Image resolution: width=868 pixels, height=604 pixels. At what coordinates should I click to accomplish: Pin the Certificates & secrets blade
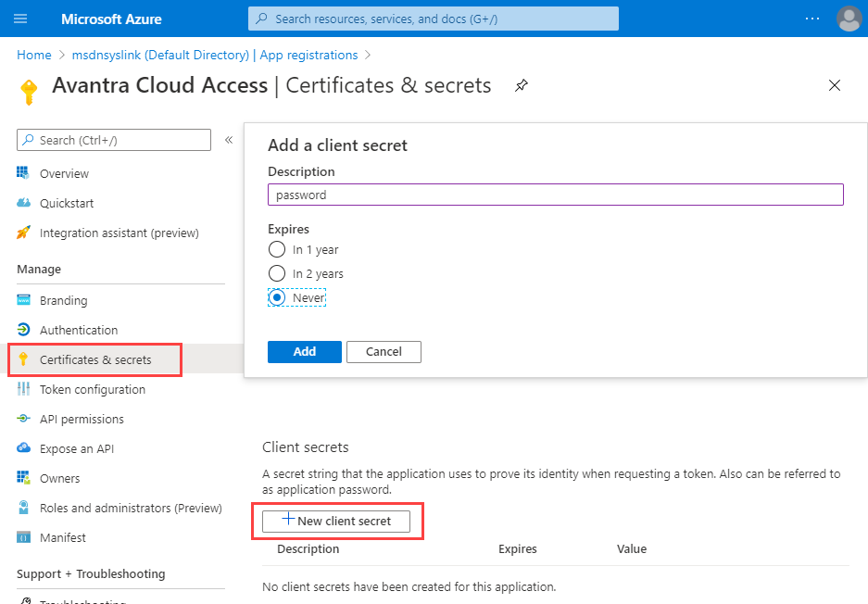click(x=522, y=85)
